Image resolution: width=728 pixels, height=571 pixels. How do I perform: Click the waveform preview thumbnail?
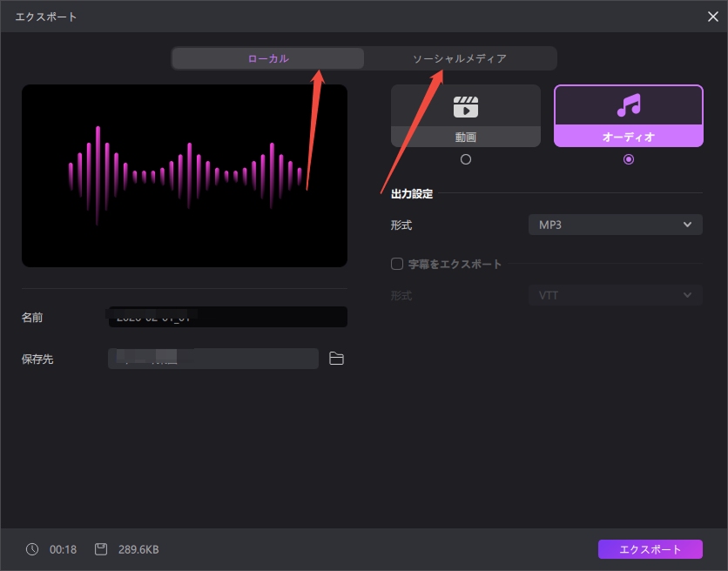point(185,176)
